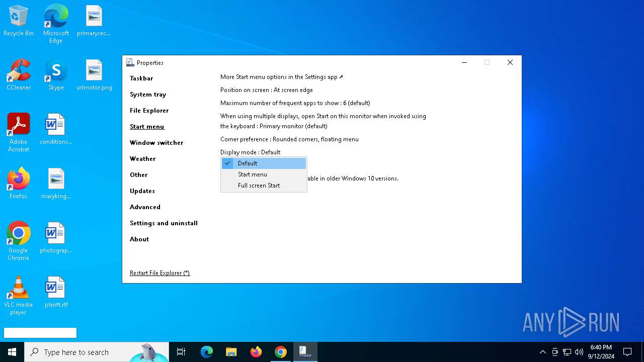Viewport: 644px width, 362px height.
Task: Change maximum number of frequent apps
Action: 295,103
